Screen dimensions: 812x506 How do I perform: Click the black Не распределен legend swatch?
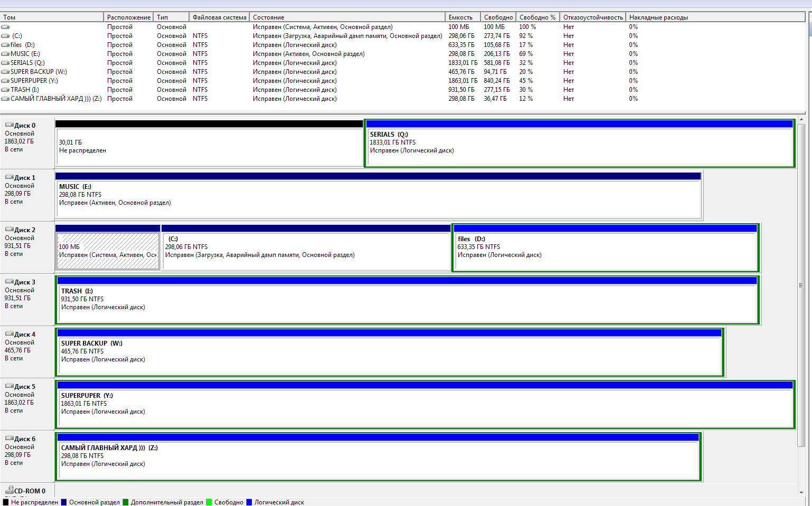[6, 502]
